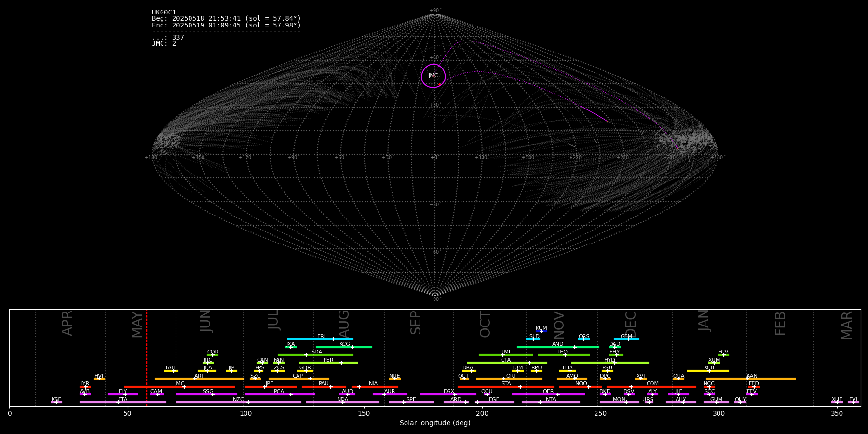Click the STA shower label

506,384
